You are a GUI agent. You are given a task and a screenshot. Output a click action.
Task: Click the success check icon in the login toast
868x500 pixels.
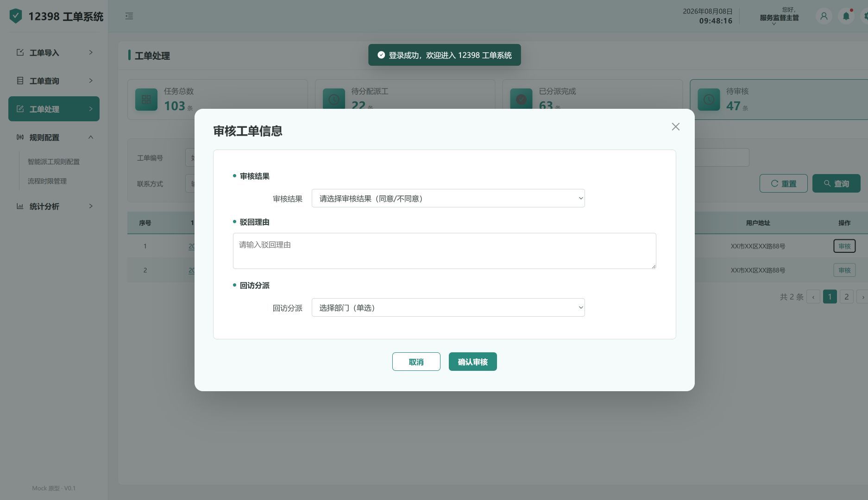381,55
